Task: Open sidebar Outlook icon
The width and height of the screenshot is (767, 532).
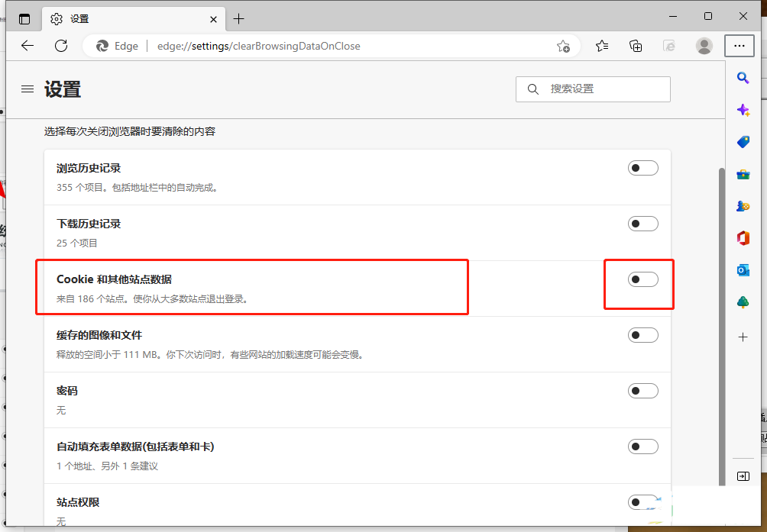Action: coord(743,270)
